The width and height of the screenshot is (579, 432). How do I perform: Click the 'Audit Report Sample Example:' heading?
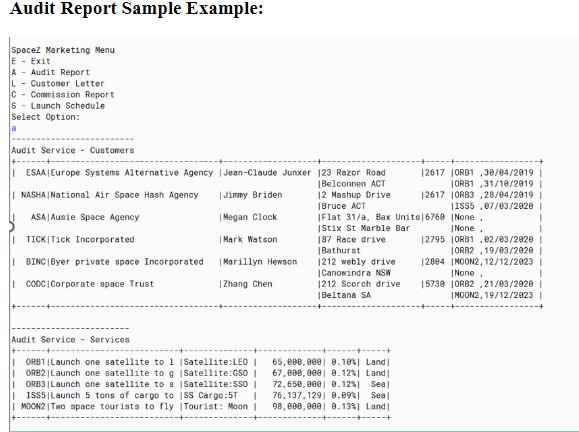136,8
